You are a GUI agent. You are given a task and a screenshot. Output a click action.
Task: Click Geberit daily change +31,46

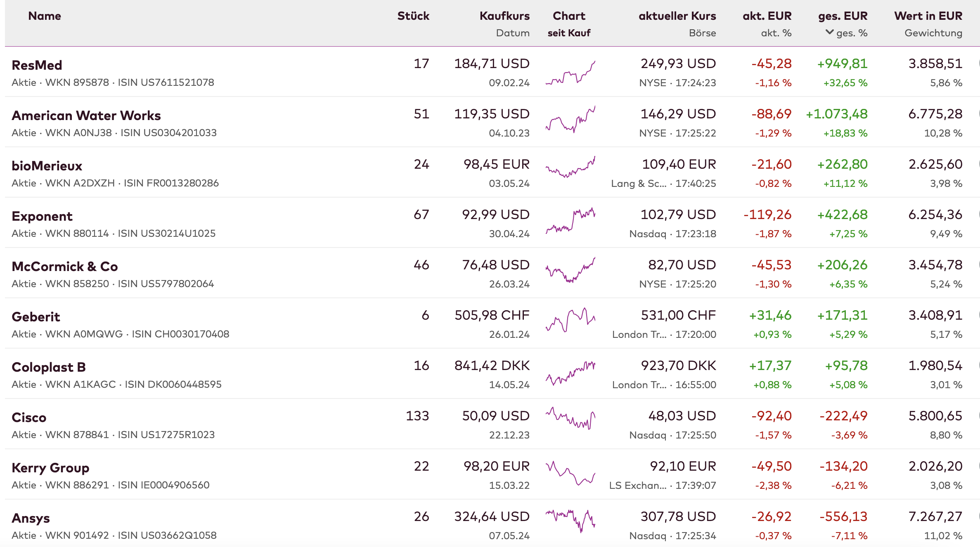770,315
